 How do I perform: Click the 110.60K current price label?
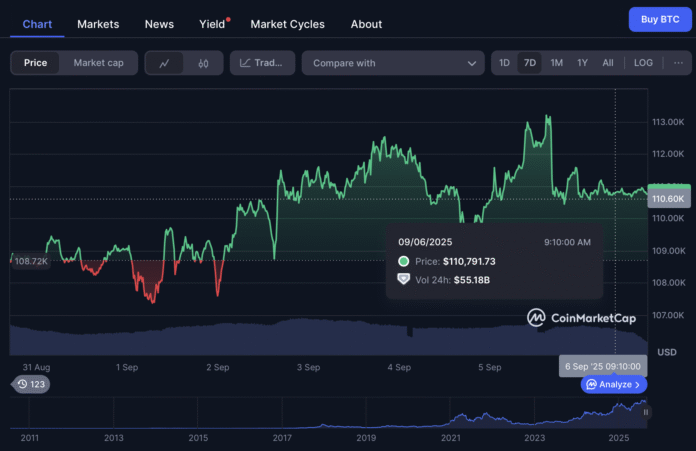[669, 198]
